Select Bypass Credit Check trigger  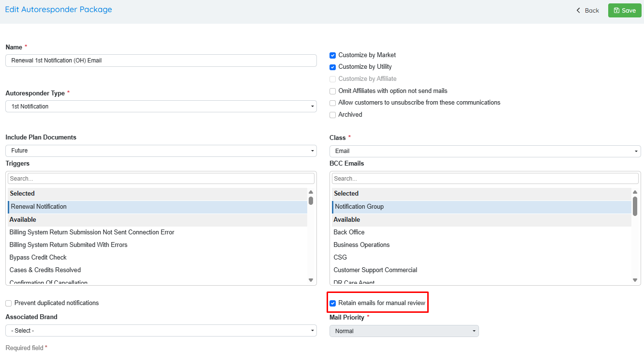(x=38, y=258)
